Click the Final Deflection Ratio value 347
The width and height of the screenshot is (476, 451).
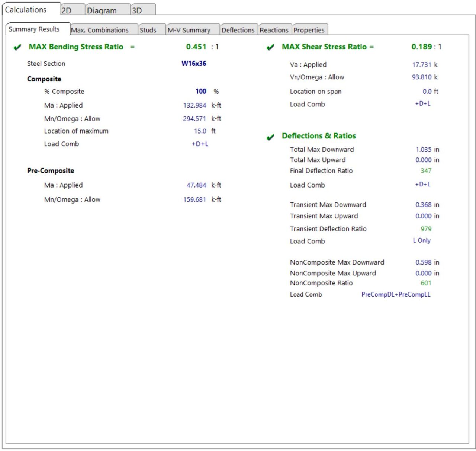[426, 171]
